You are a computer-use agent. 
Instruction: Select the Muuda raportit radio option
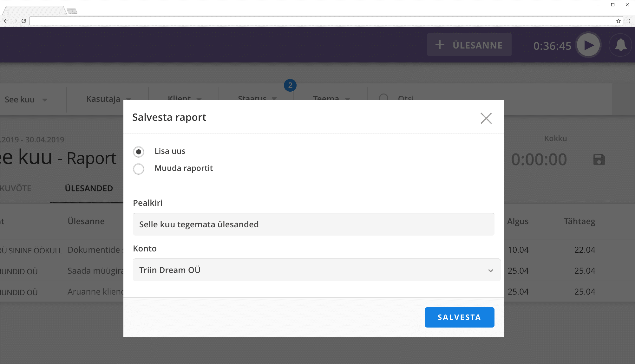pos(139,169)
